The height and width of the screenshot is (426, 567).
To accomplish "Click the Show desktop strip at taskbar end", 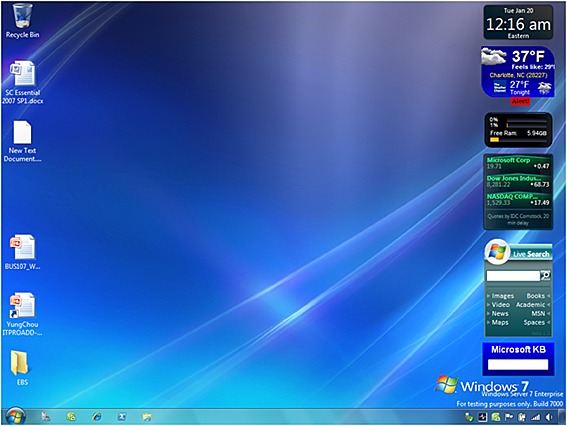I will [562, 417].
